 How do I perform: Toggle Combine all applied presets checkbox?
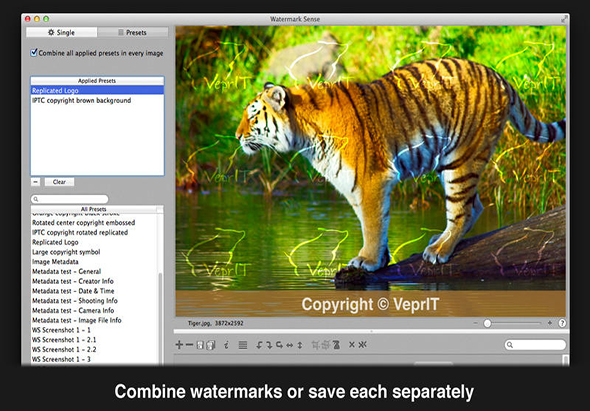click(34, 53)
